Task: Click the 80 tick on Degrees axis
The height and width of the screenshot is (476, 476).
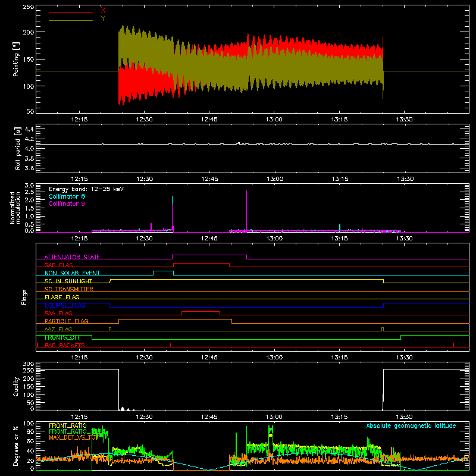Action: (30, 431)
